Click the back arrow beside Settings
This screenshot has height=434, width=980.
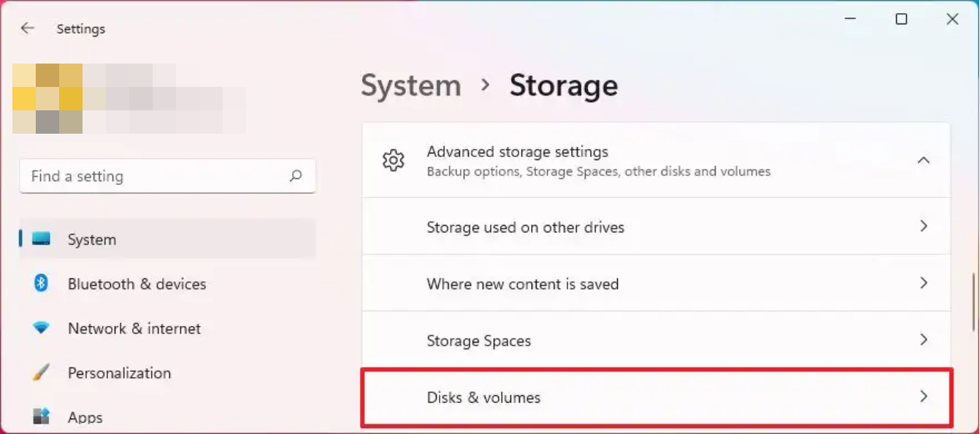coord(27,28)
